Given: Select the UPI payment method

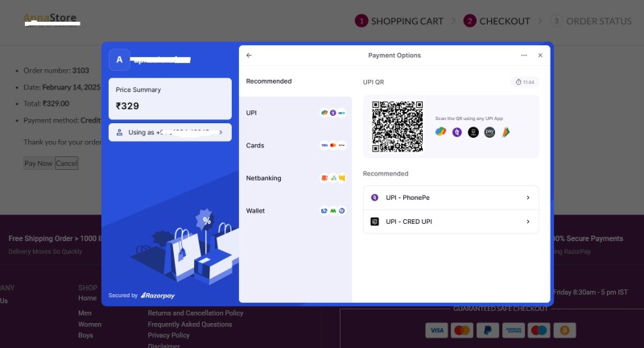Looking at the screenshot, I should click(295, 113).
